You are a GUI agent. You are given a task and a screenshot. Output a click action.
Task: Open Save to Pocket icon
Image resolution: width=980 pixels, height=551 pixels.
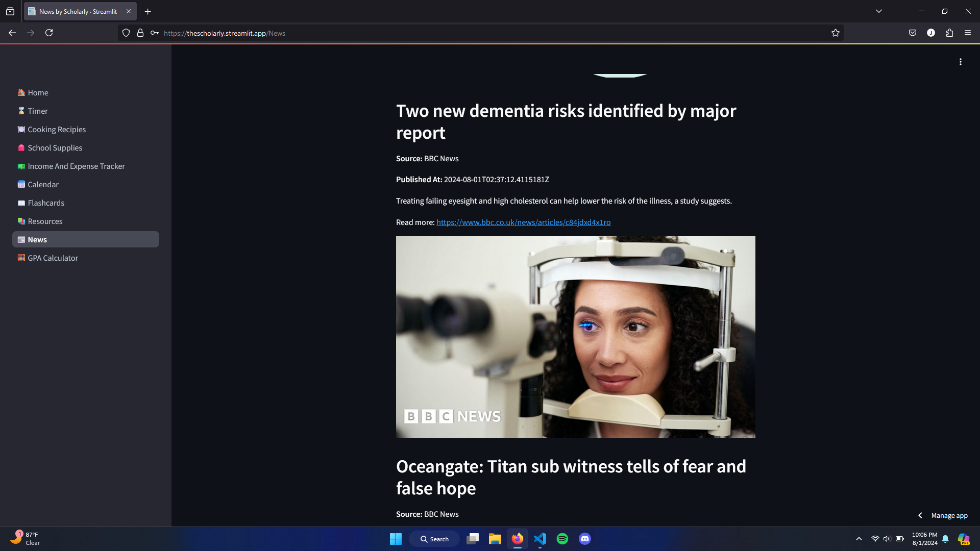click(913, 33)
